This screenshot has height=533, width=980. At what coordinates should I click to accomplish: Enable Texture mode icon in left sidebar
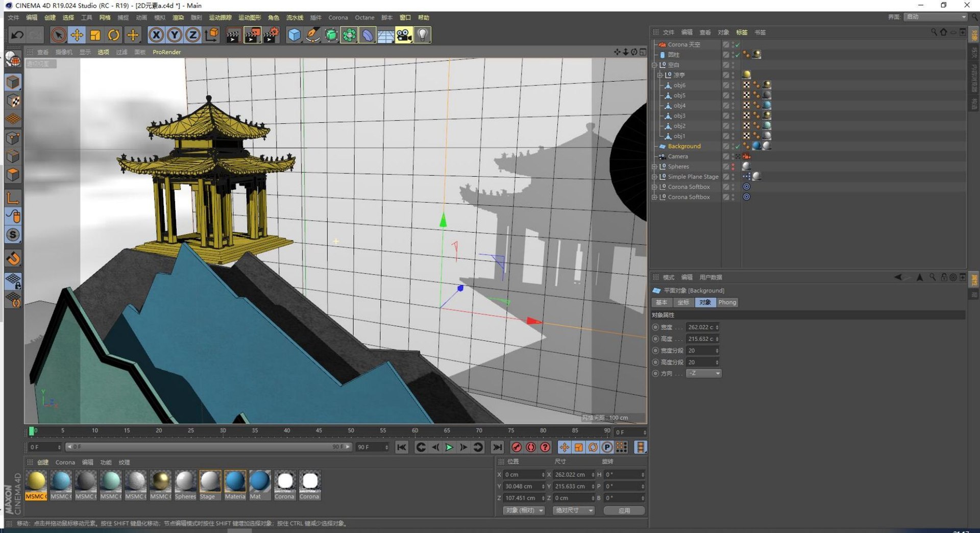click(13, 101)
